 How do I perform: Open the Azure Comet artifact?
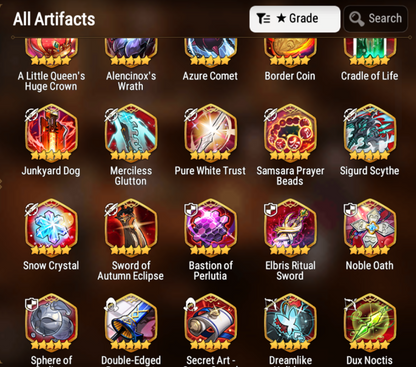(x=210, y=53)
